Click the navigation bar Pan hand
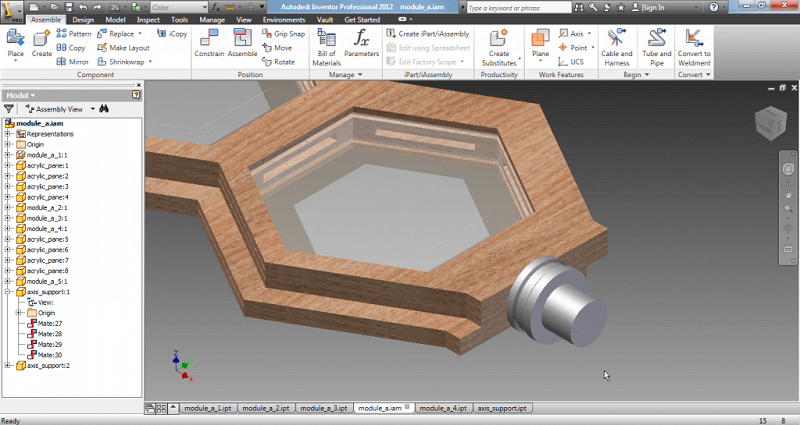The image size is (800, 425). (788, 194)
